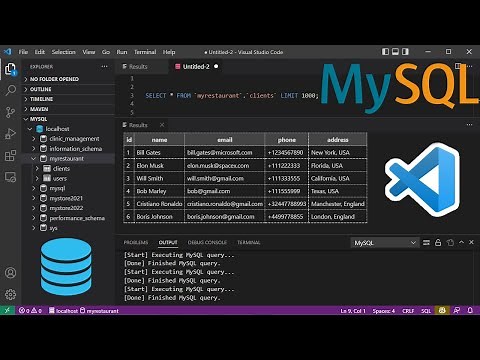Switch to the Untitled-2 editor tab
Viewport: 480px width, 360px height.
[196, 66]
